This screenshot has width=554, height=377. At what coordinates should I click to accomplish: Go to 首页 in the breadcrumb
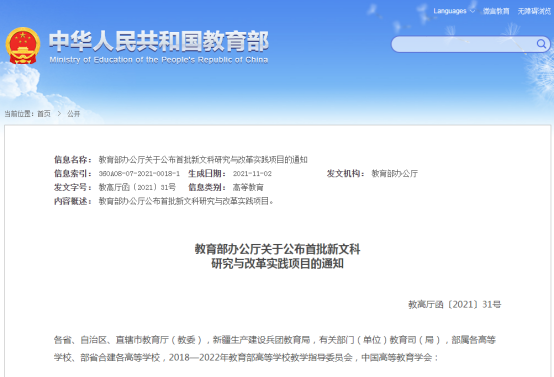[x=44, y=114]
